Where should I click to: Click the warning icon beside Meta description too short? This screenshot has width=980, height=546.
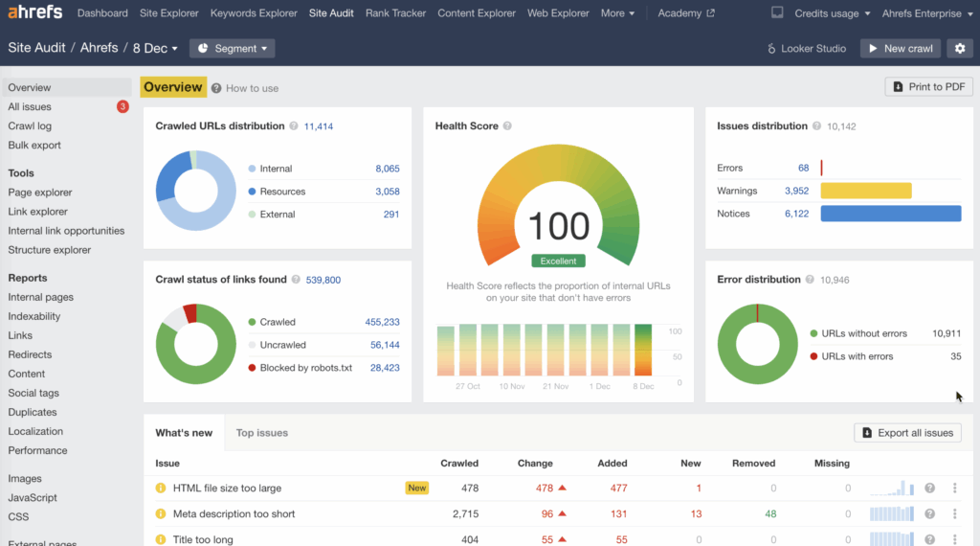[x=161, y=513]
